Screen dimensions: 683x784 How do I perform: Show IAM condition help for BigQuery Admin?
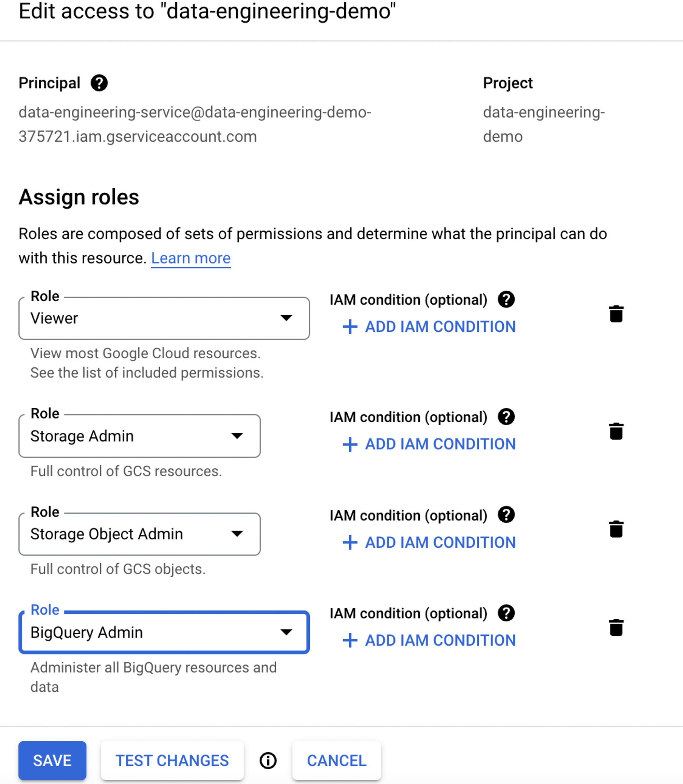tap(506, 613)
